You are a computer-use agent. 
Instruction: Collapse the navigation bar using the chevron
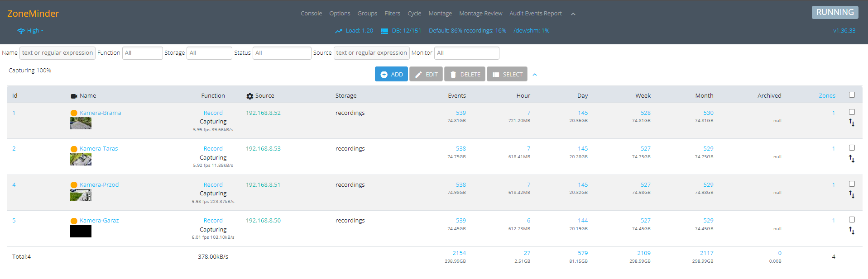(x=573, y=14)
